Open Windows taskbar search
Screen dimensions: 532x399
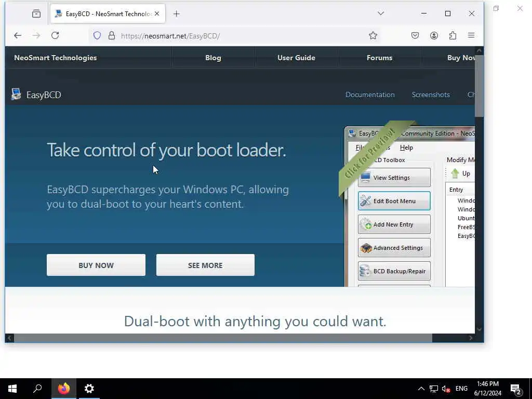tap(37, 389)
